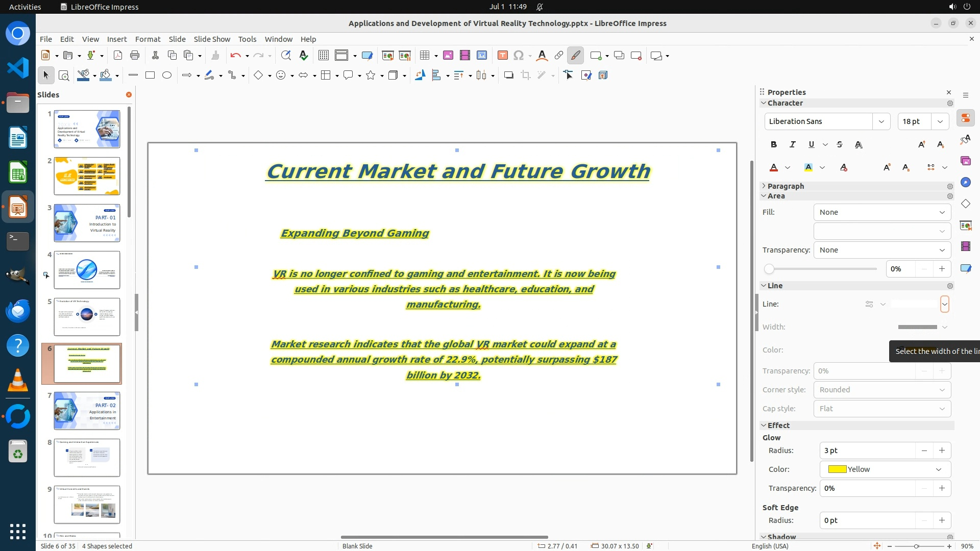Close the Properties sidebar deck
The image size is (980, 551).
[x=949, y=92]
